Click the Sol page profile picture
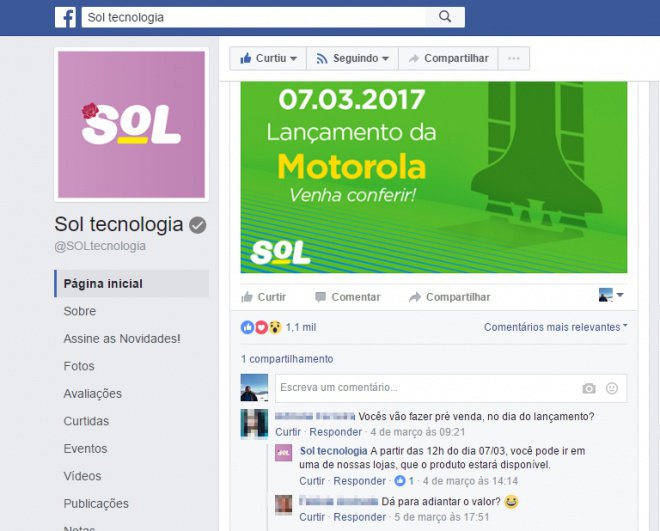660x531 pixels. 131,125
